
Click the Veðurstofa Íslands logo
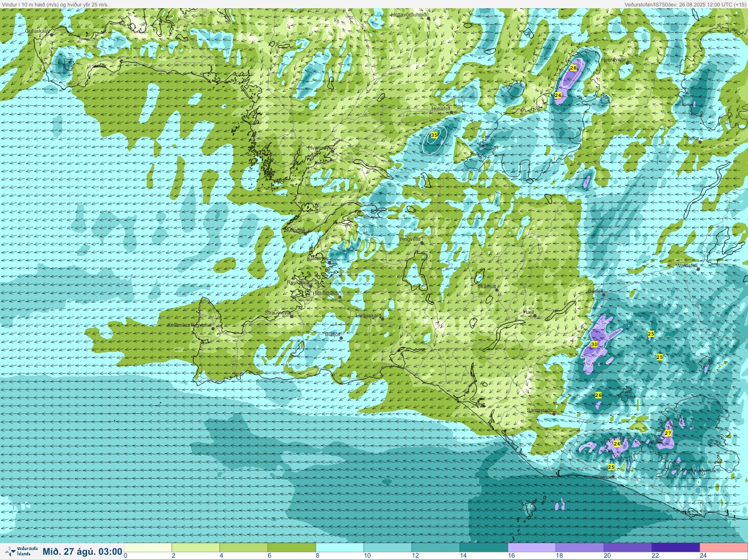20,551
